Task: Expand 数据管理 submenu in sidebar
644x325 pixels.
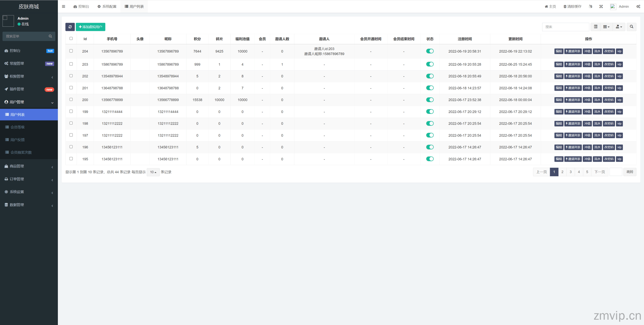Action: 29,205
